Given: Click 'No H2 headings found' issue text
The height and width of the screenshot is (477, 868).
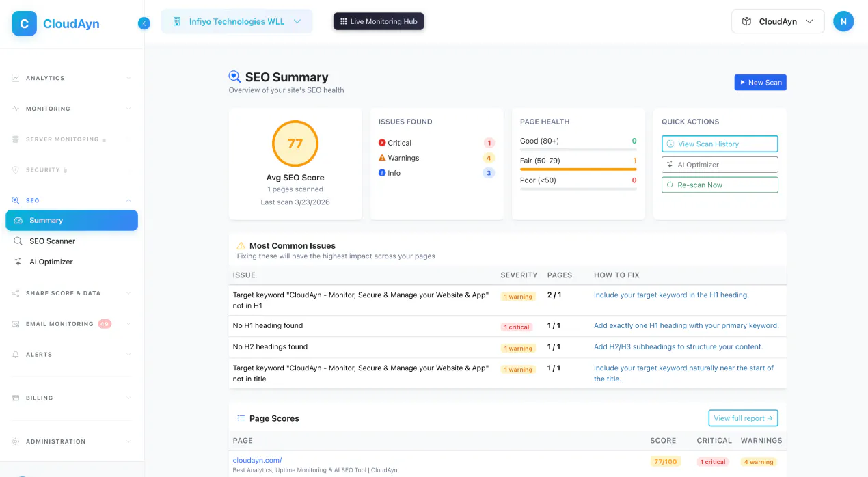Looking at the screenshot, I should click(x=270, y=346).
